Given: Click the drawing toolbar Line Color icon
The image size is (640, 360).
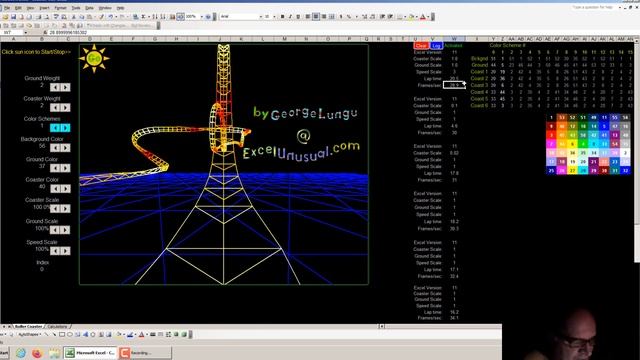Looking at the screenshot, I should 130,334.
